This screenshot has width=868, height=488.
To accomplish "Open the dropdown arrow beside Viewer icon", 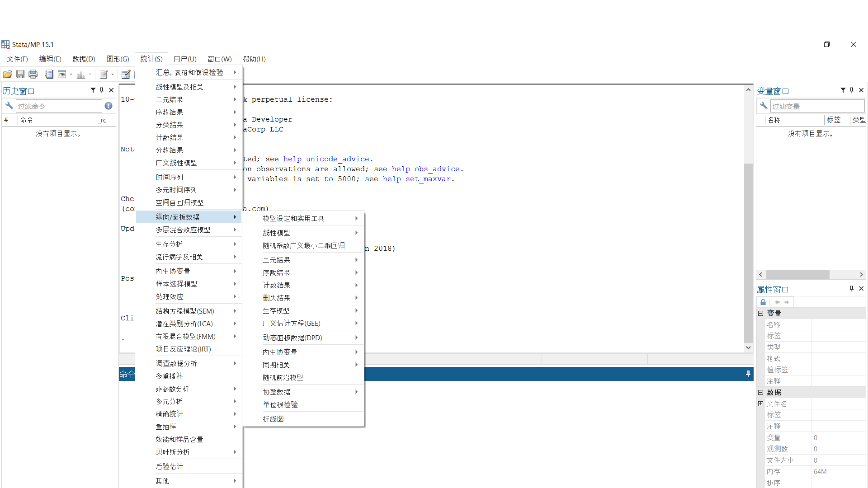I will tap(71, 75).
